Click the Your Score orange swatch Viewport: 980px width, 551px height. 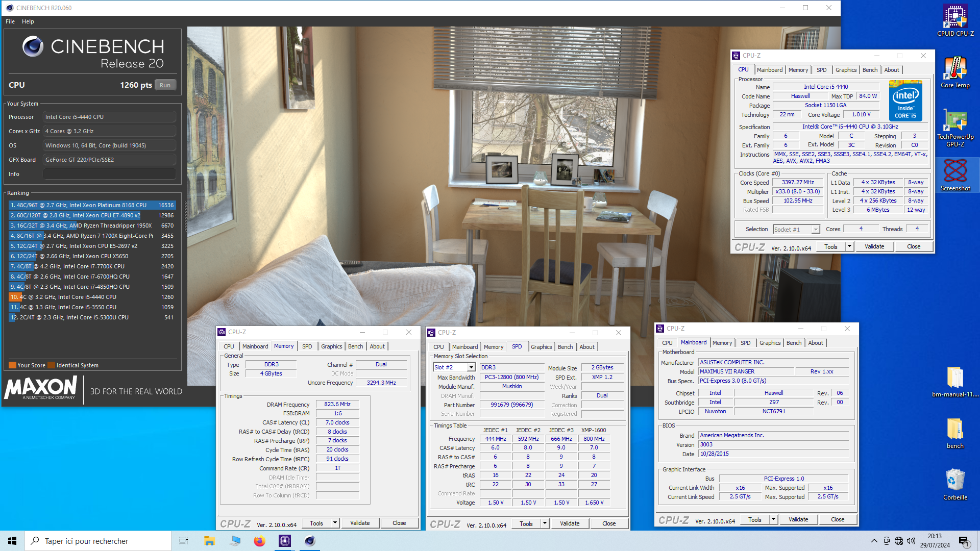click(12, 365)
